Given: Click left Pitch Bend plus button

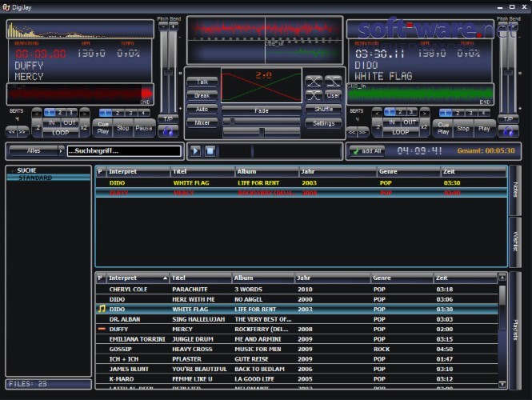Looking at the screenshot, I should point(173,26).
